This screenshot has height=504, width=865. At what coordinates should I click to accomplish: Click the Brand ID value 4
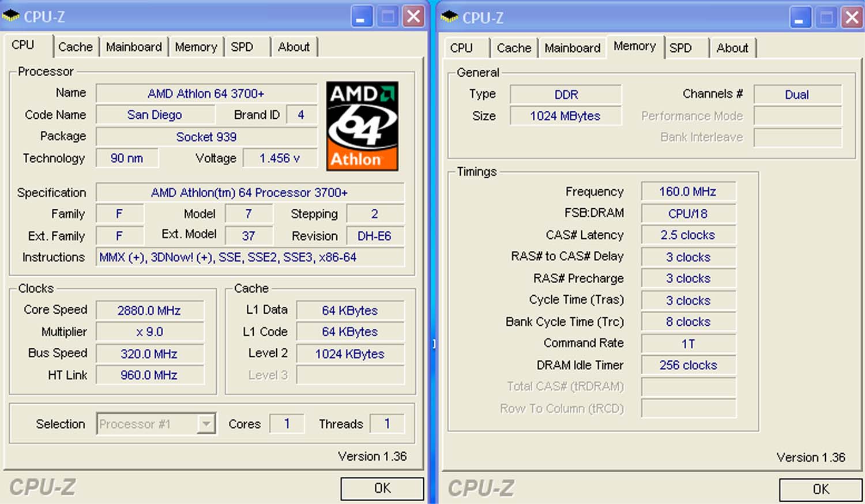pyautogui.click(x=301, y=115)
